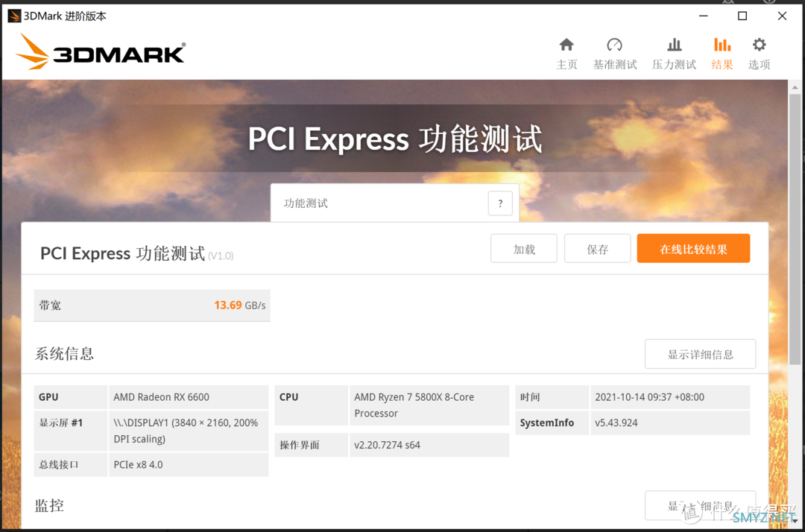Click 显示详细信息 button in 系统信息 section
Screen dimensions: 805x532
tap(700, 354)
